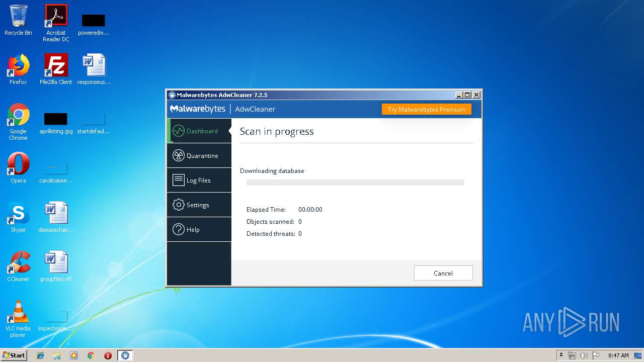Open Action Center flag icon
Viewport: 644px width, 362px height.
(x=596, y=355)
